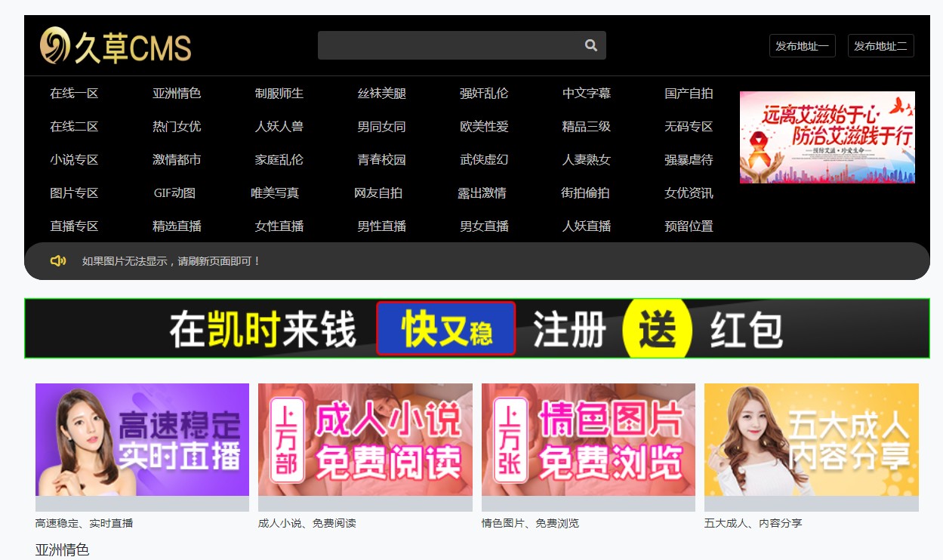Open the 亚洲情色 category link
This screenshot has height=560, width=943.
(176, 93)
